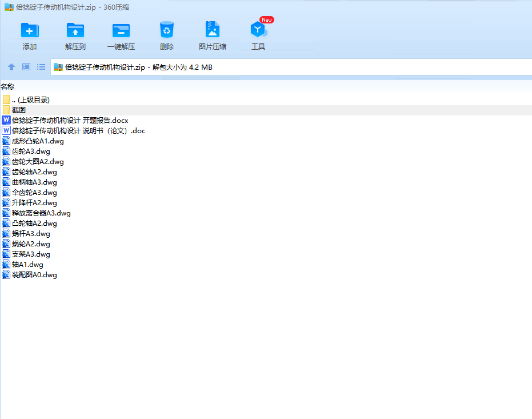
Task: Select the 截图 folder
Action: coord(266,110)
